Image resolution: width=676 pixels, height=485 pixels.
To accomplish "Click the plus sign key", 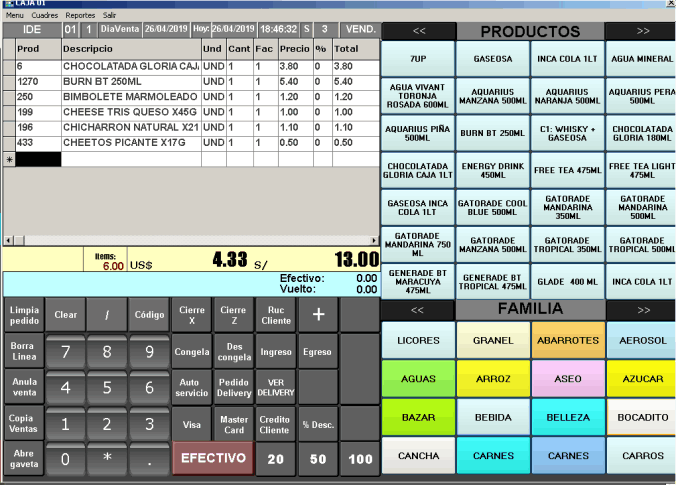I will pos(318,315).
